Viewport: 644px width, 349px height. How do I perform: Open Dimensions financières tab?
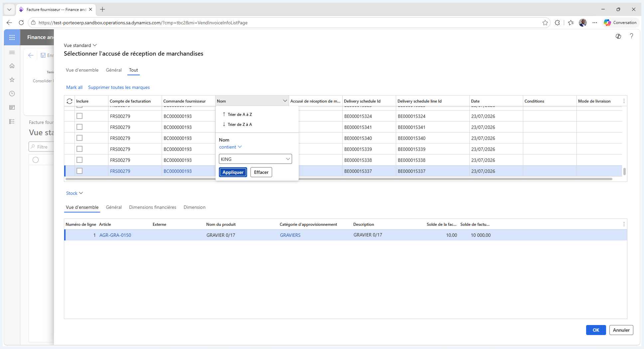pos(153,207)
